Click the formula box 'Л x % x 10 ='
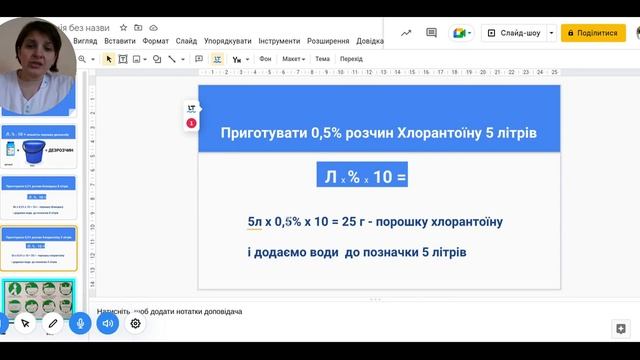 point(362,175)
